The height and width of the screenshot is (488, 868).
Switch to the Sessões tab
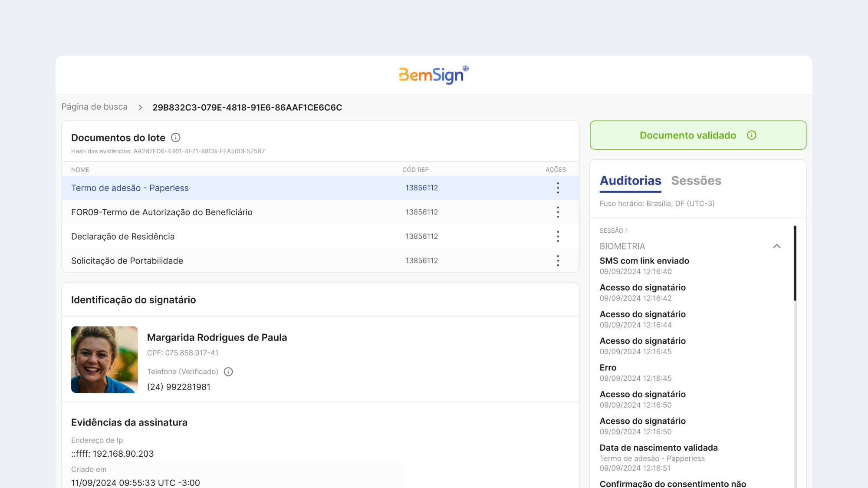pos(696,181)
